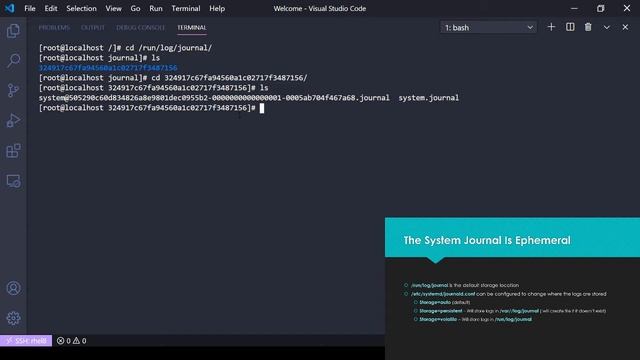640x360 pixels.
Task: Open the Source Control view
Action: (13, 91)
